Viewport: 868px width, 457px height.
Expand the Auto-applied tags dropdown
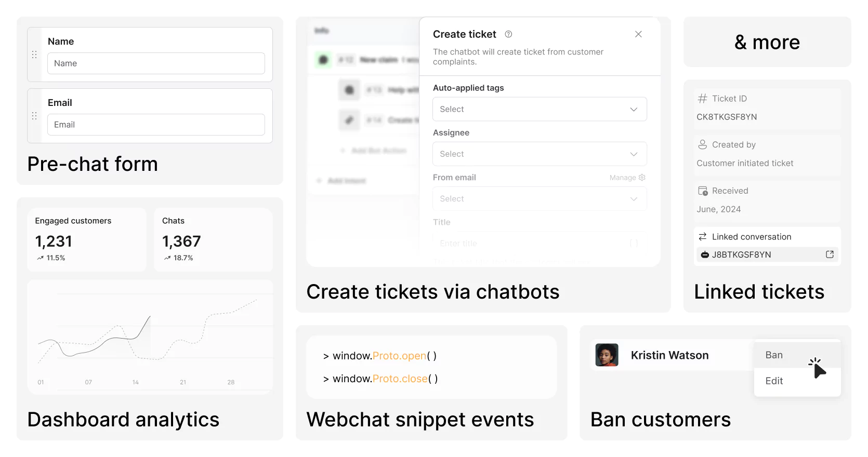[x=540, y=109]
